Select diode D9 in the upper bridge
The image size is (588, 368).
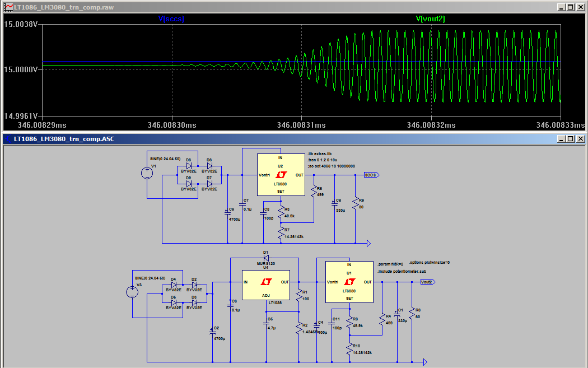coord(189,184)
